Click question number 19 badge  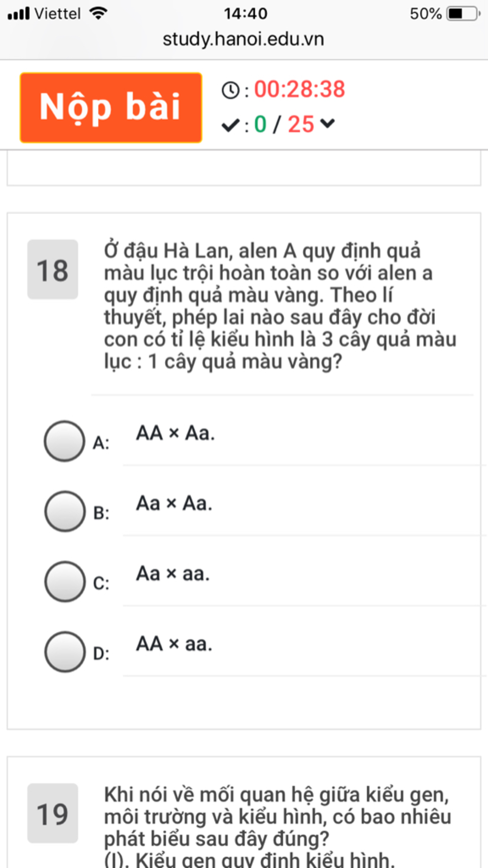[x=52, y=814]
